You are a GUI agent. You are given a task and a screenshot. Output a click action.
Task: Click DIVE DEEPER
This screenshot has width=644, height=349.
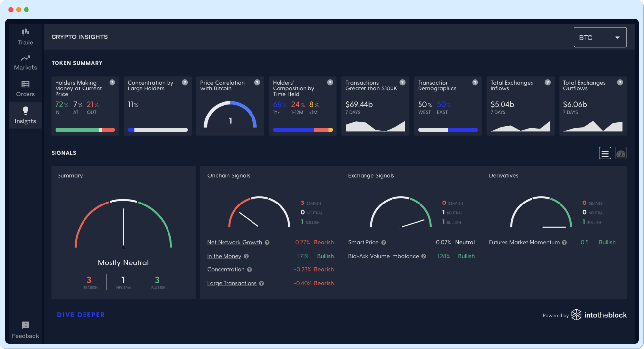point(81,314)
